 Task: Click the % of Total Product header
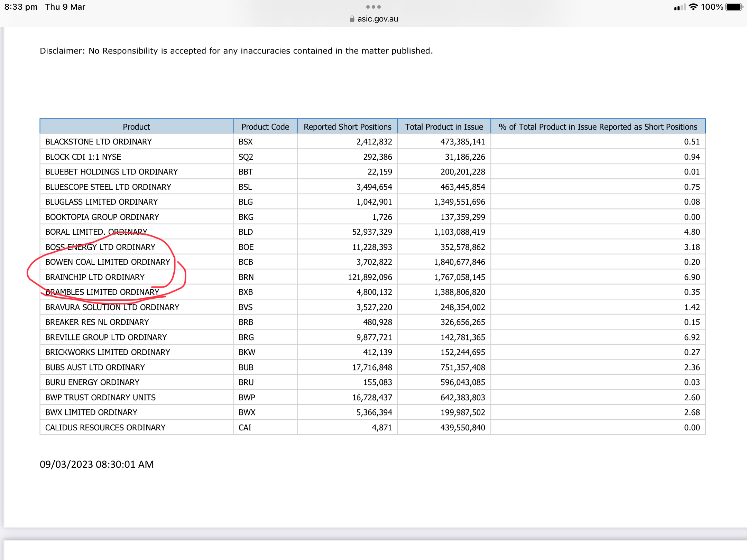click(598, 127)
